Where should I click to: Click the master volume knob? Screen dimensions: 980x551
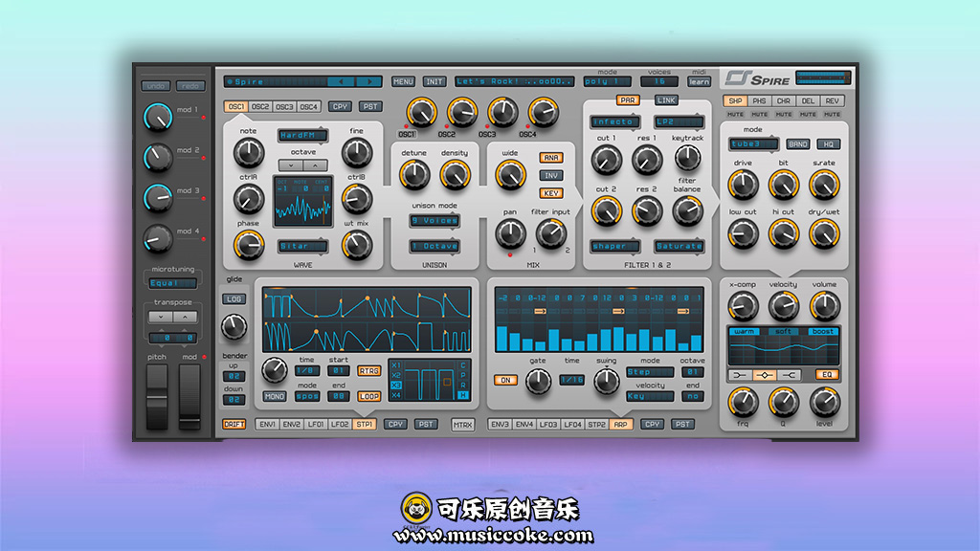pos(824,306)
